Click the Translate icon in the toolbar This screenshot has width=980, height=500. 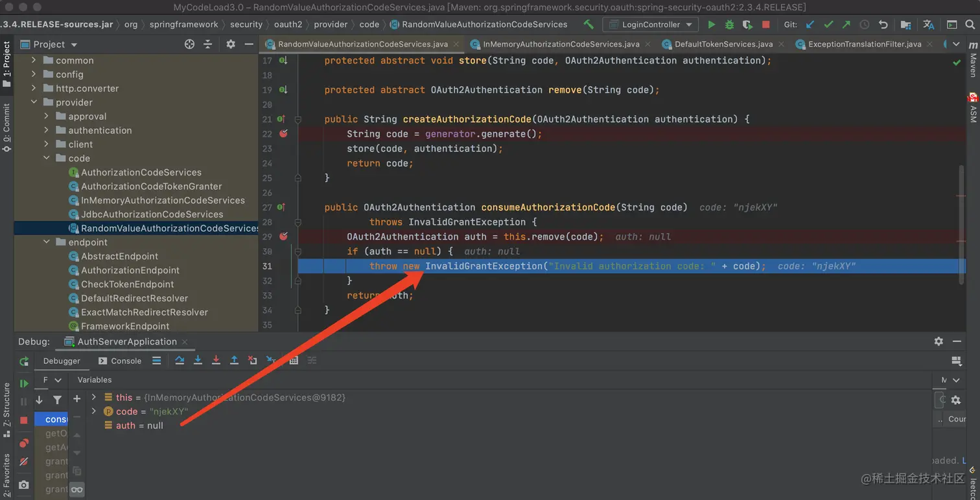929,25
